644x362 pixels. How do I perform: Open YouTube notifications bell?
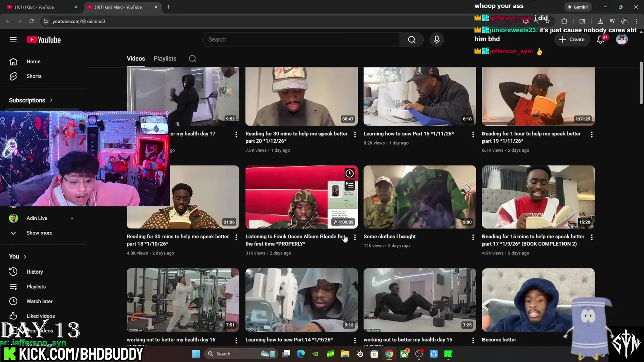(600, 40)
